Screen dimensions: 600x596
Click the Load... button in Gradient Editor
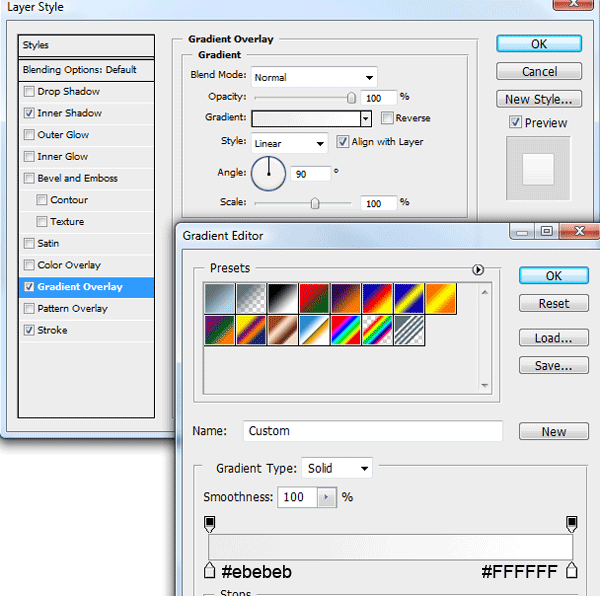click(553, 338)
